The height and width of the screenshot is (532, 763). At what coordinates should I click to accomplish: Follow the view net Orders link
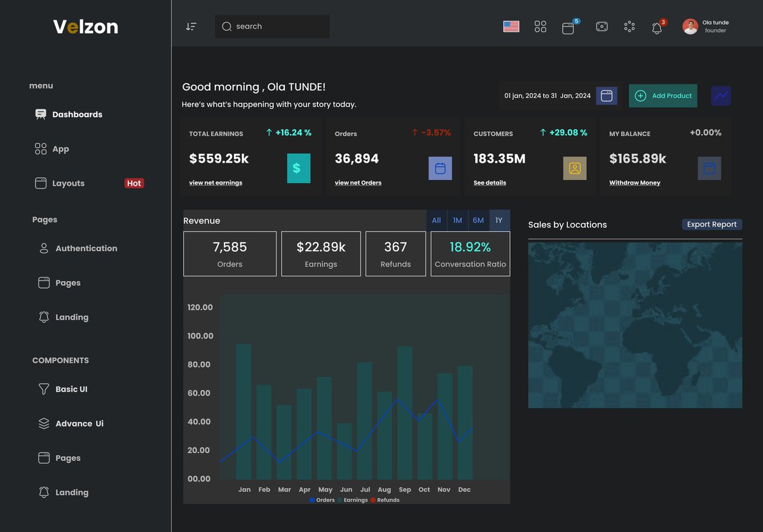coord(358,183)
